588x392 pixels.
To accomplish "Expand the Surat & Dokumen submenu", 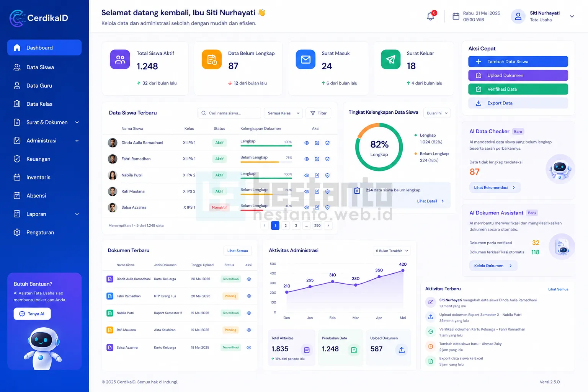I will [x=77, y=122].
